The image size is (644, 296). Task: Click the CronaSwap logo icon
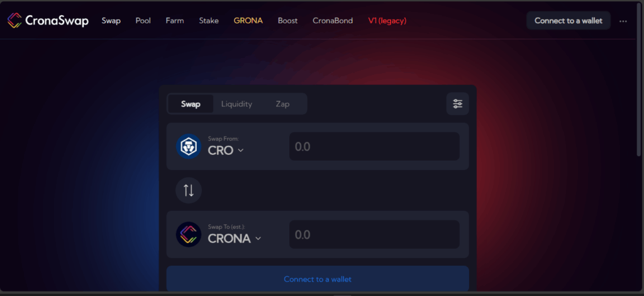point(15,21)
